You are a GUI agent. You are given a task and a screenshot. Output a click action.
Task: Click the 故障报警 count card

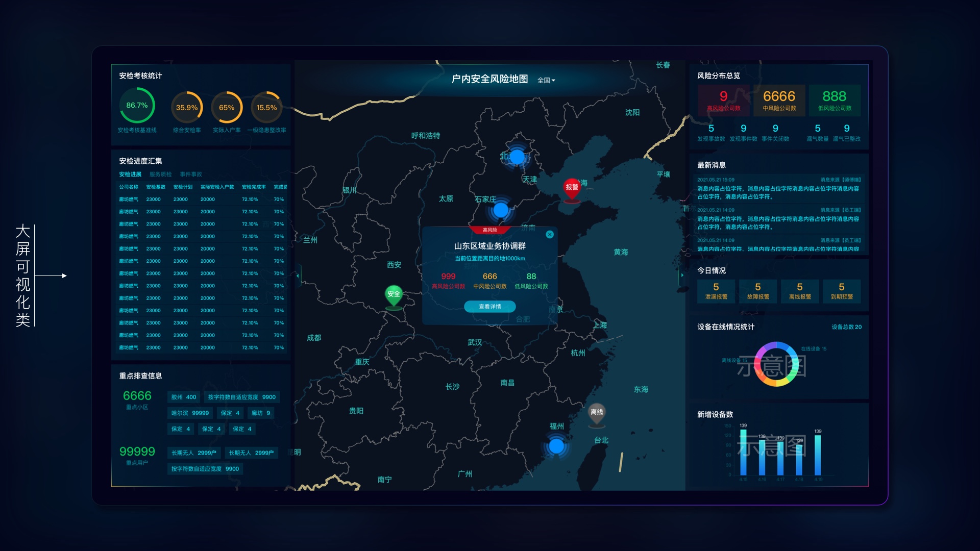point(758,291)
